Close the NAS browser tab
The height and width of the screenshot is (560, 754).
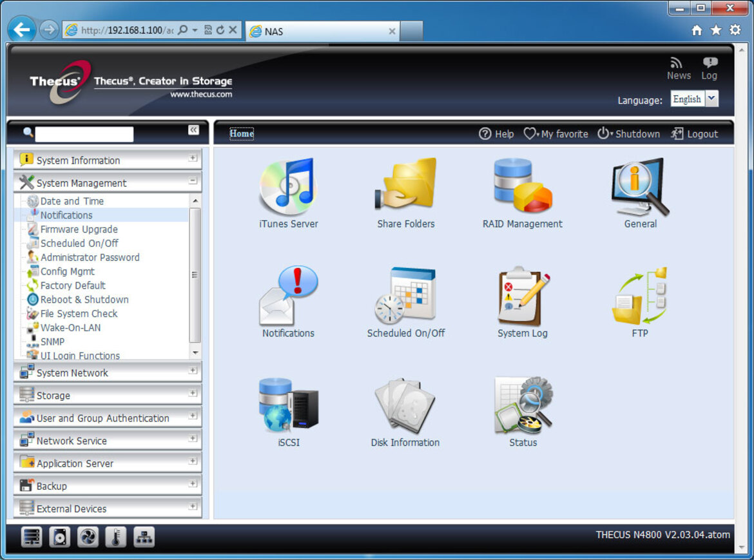392,31
